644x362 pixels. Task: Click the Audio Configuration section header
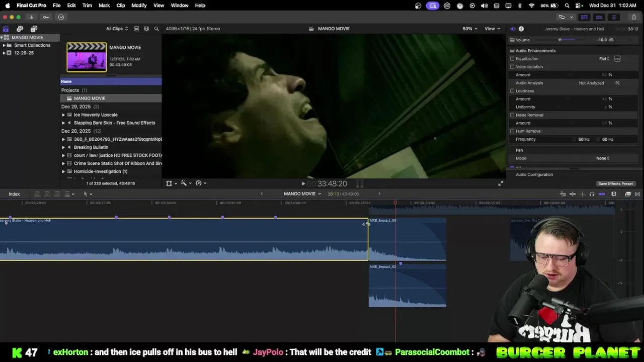coord(534,174)
